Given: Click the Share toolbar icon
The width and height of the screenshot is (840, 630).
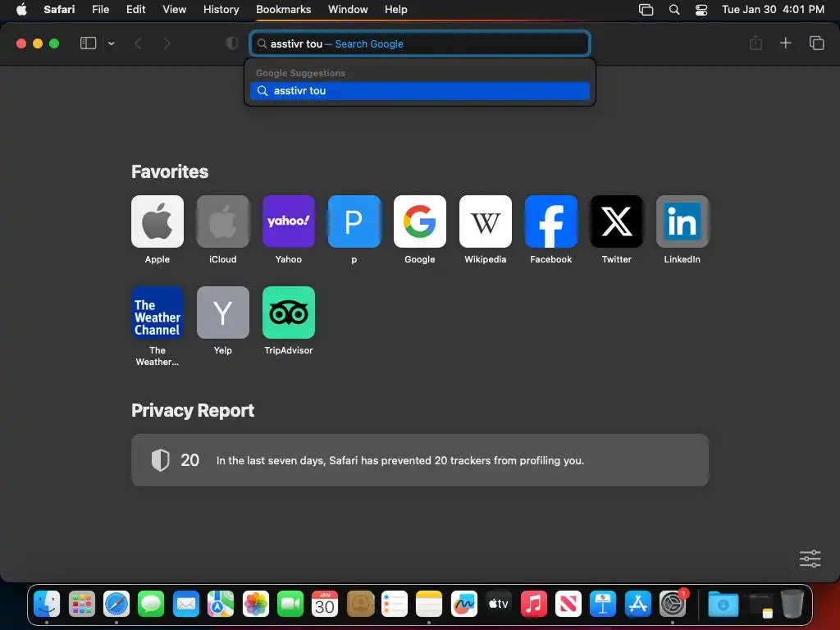Looking at the screenshot, I should coord(756,43).
